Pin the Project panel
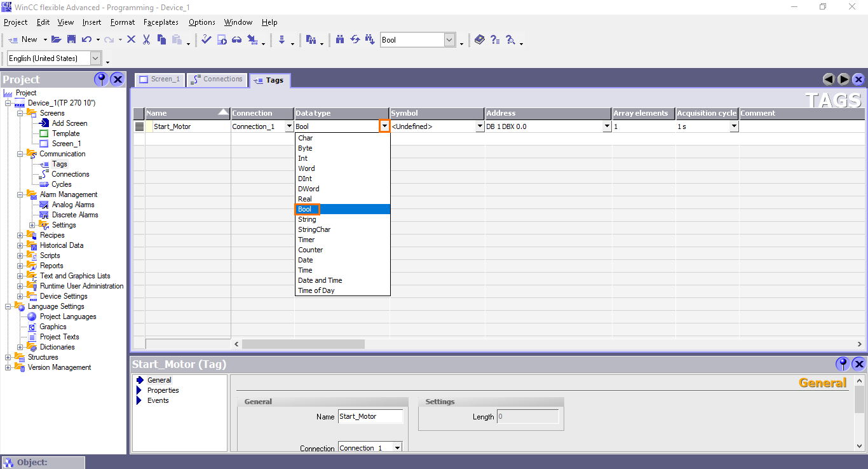 [101, 79]
